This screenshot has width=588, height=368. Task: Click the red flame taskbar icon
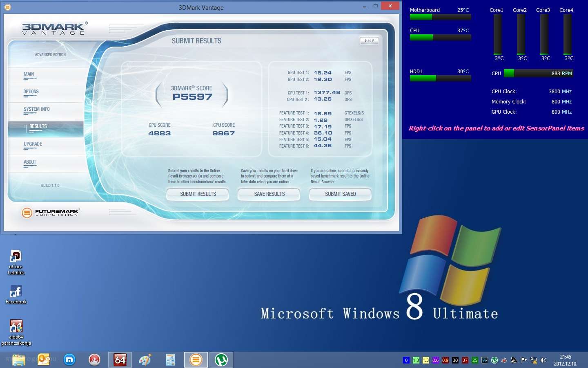(94, 360)
